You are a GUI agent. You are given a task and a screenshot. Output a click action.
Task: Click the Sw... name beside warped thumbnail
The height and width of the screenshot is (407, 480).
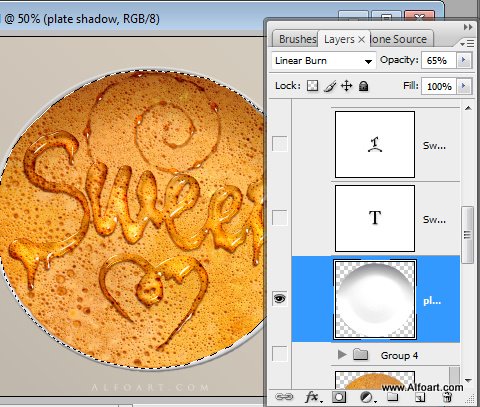[434, 145]
